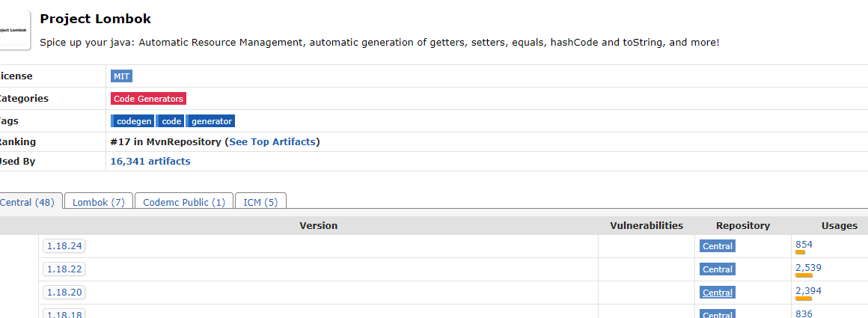Open version 1.18.20

[64, 292]
